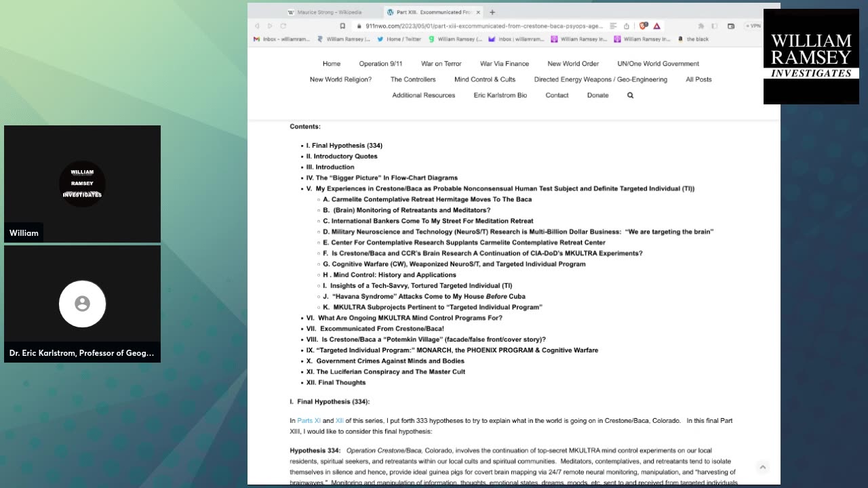Open the Mind Control & Cults menu
The width and height of the screenshot is (868, 488).
[485, 79]
